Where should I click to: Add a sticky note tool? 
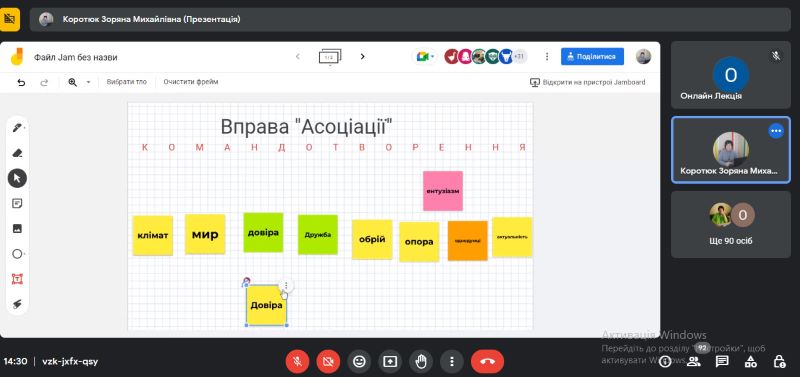17,204
